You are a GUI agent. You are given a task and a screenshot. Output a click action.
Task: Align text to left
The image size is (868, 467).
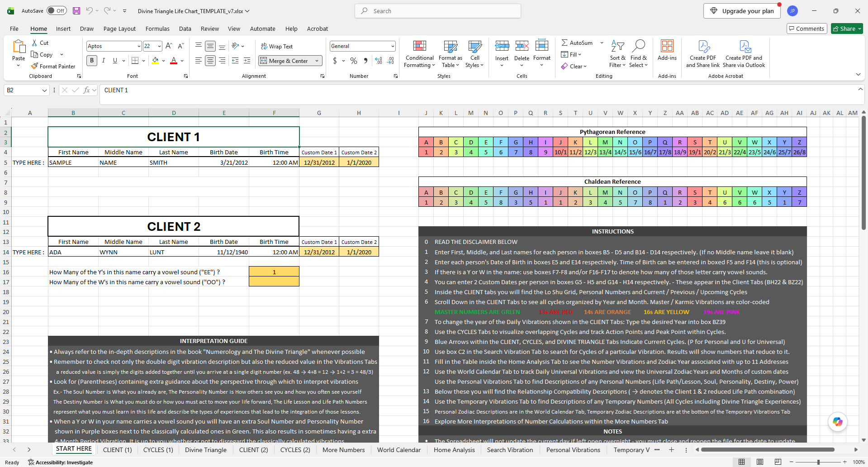[199, 60]
